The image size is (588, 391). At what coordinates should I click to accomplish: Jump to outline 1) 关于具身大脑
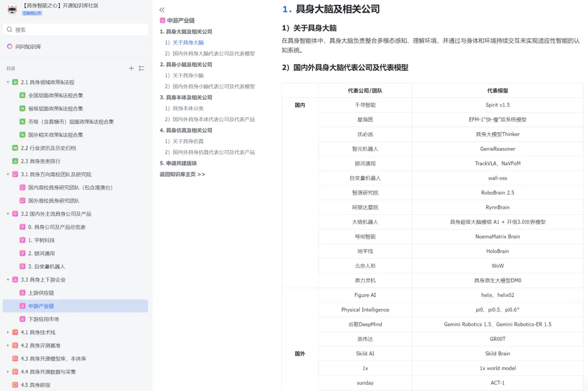pos(184,42)
